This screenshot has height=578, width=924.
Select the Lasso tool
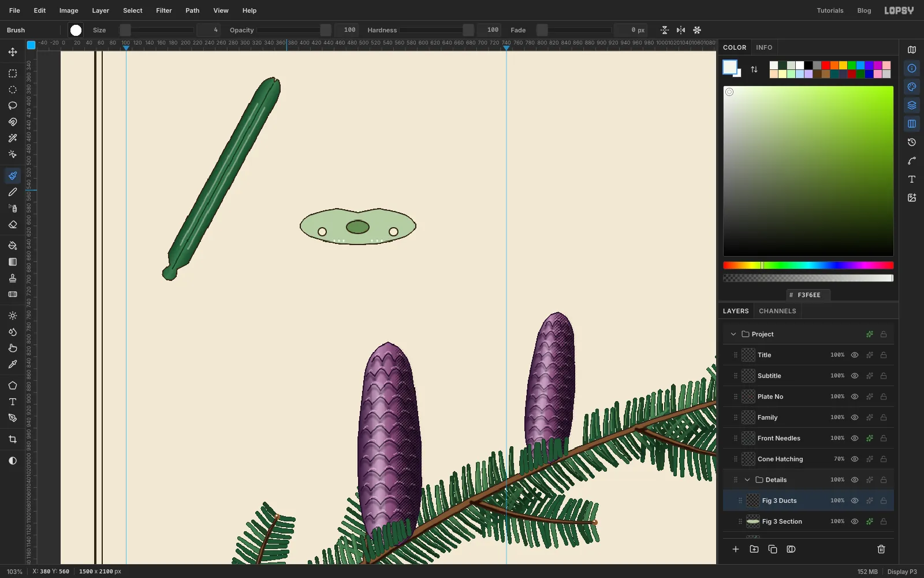tap(13, 106)
